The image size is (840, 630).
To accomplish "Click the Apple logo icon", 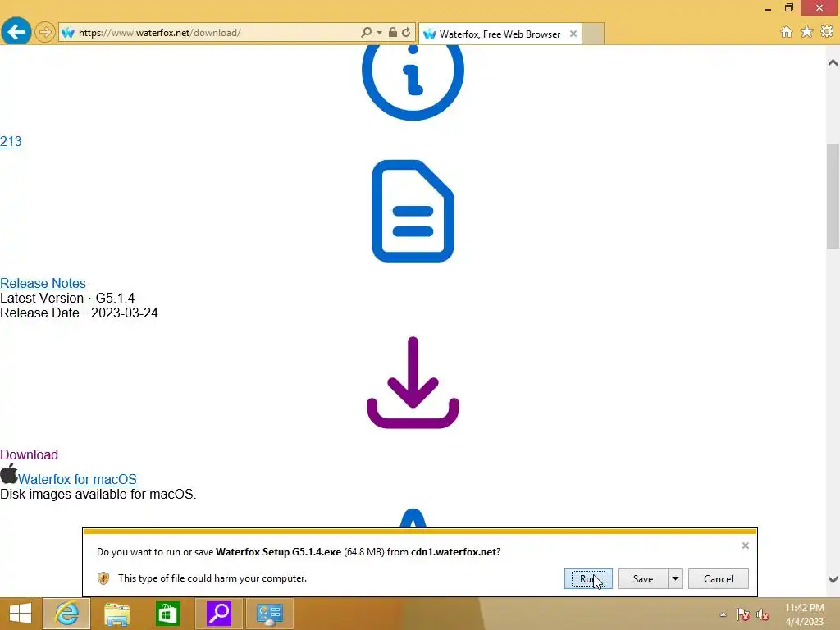I will click(8, 474).
